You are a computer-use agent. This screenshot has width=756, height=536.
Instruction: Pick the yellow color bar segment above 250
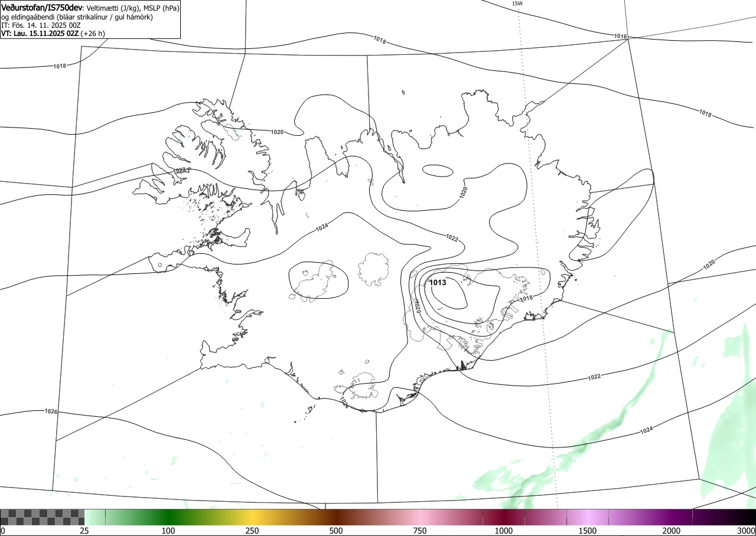point(252,517)
